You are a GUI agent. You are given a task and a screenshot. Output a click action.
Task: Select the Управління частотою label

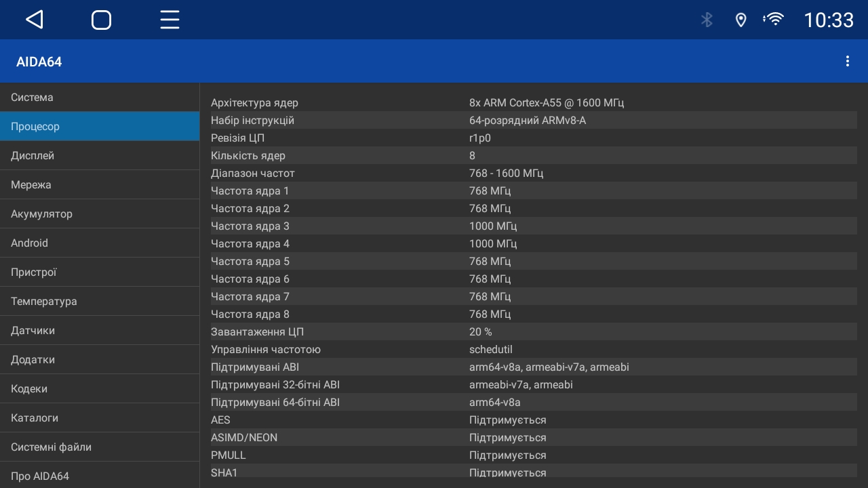pyautogui.click(x=266, y=350)
